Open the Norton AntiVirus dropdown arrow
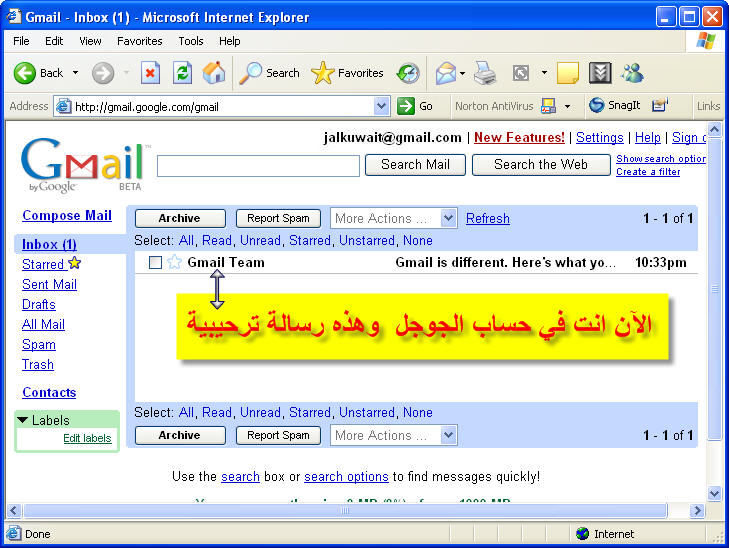The height and width of the screenshot is (548, 729). click(x=567, y=106)
